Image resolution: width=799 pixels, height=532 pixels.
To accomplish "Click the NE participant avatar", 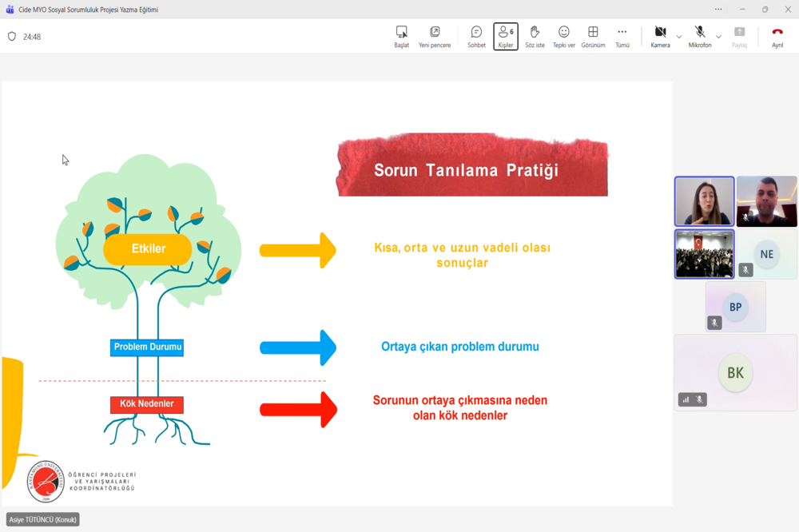I will coord(766,254).
